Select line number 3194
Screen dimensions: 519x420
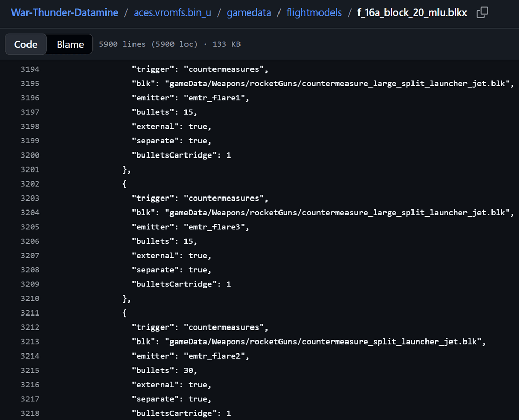pyautogui.click(x=30, y=69)
